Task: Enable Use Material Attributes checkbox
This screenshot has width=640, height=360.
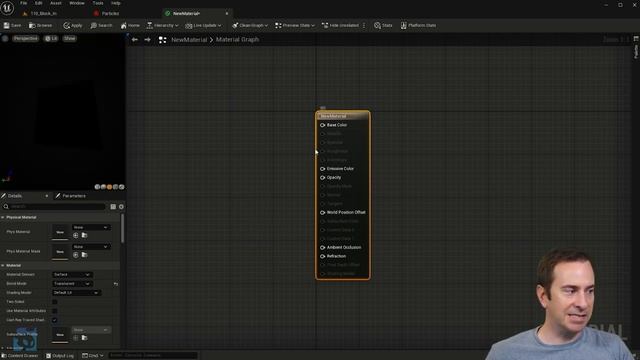Action: 55,311
